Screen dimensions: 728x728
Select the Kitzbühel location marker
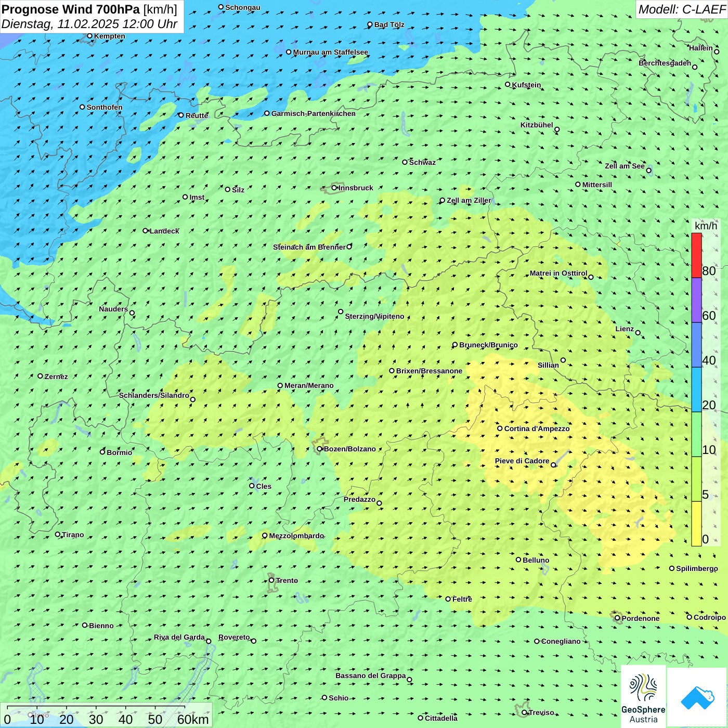point(557,129)
